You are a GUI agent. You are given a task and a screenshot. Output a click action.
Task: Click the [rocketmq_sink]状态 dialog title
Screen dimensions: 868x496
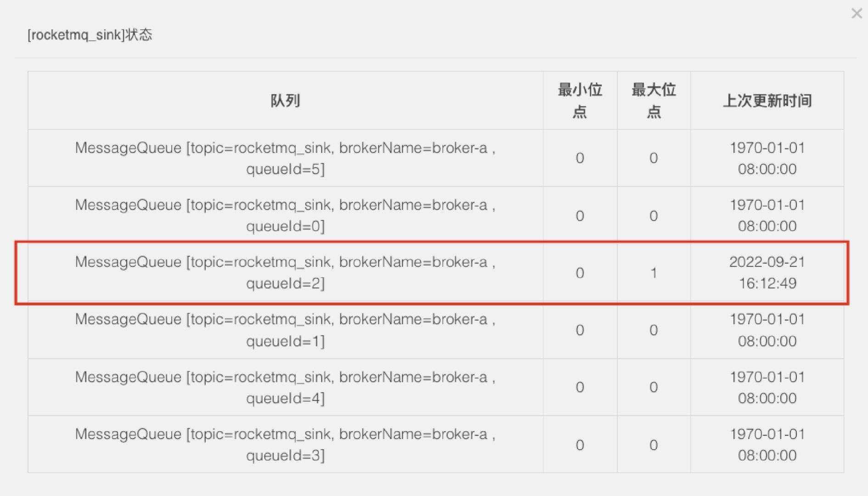point(90,35)
